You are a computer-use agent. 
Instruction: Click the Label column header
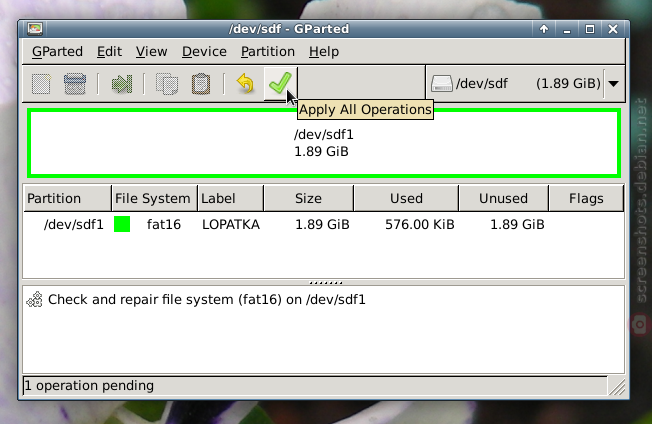click(x=230, y=199)
